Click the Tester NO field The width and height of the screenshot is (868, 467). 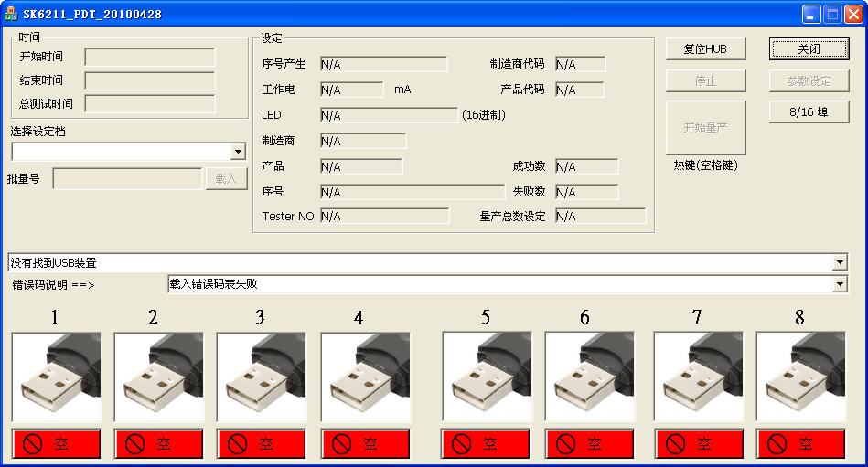click(x=384, y=216)
